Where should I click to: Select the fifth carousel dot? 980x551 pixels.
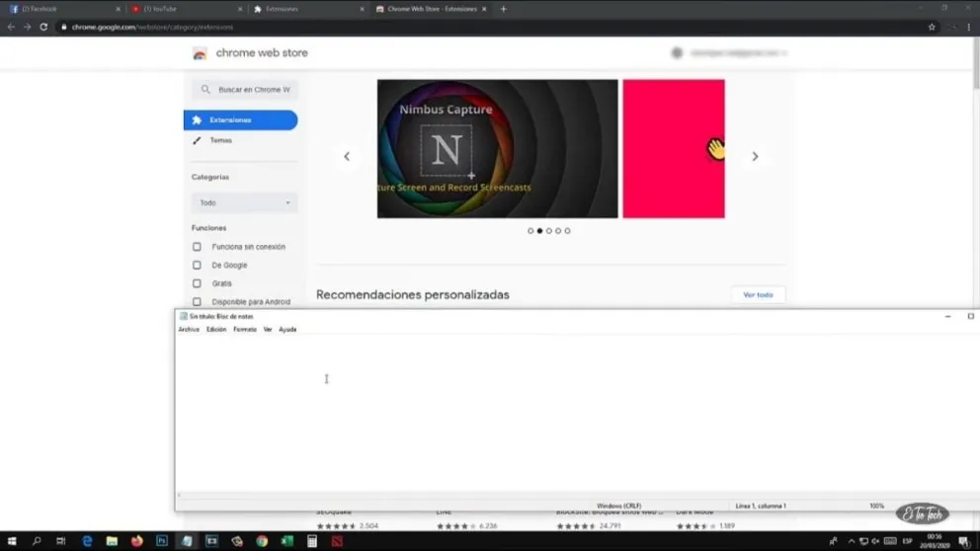(x=567, y=230)
